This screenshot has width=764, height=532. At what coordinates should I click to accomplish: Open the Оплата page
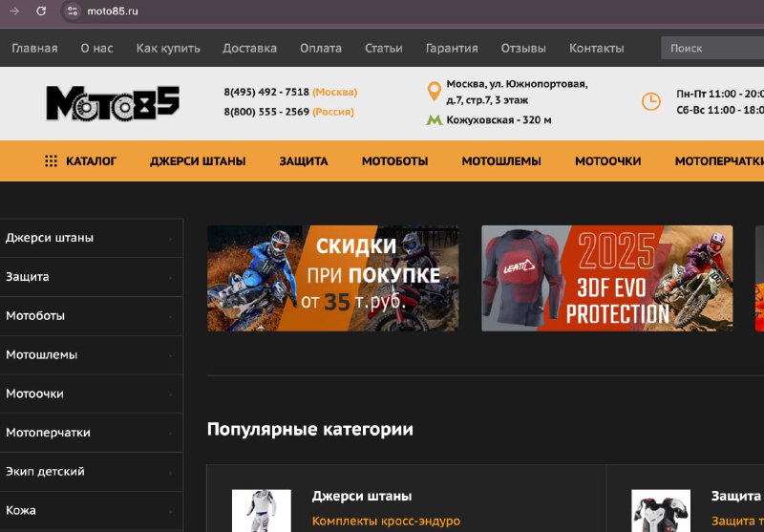tap(321, 48)
